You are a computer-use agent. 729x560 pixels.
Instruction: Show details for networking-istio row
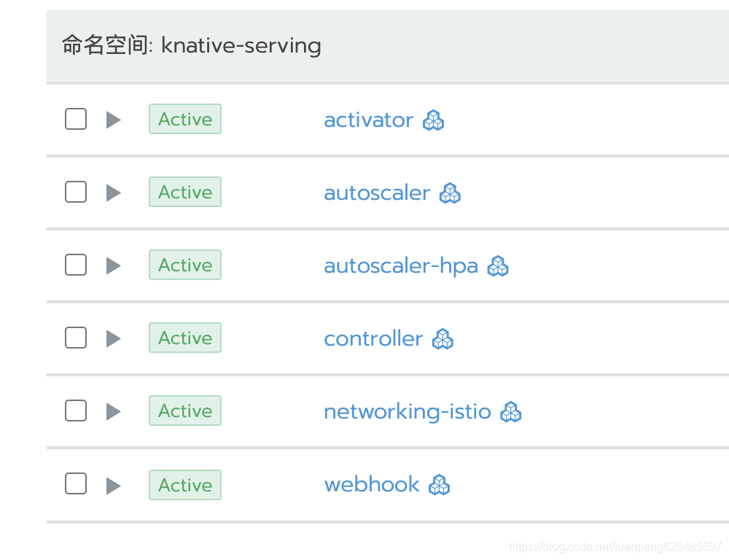114,412
